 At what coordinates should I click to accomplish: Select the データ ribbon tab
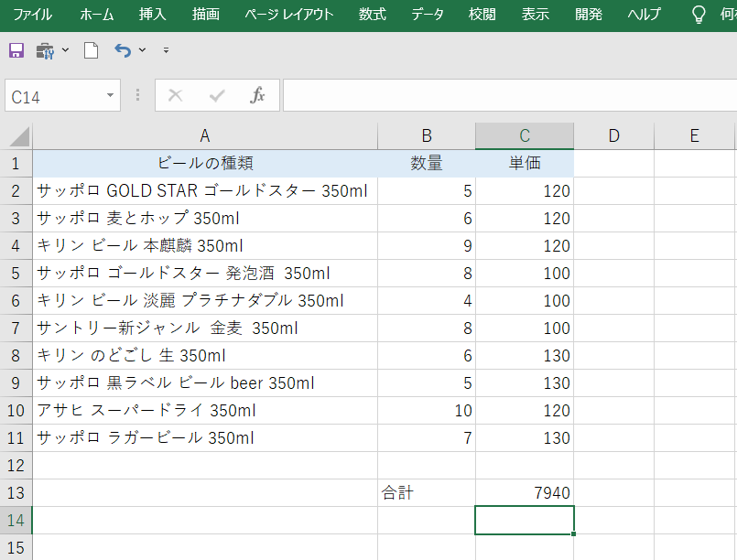pos(427,15)
